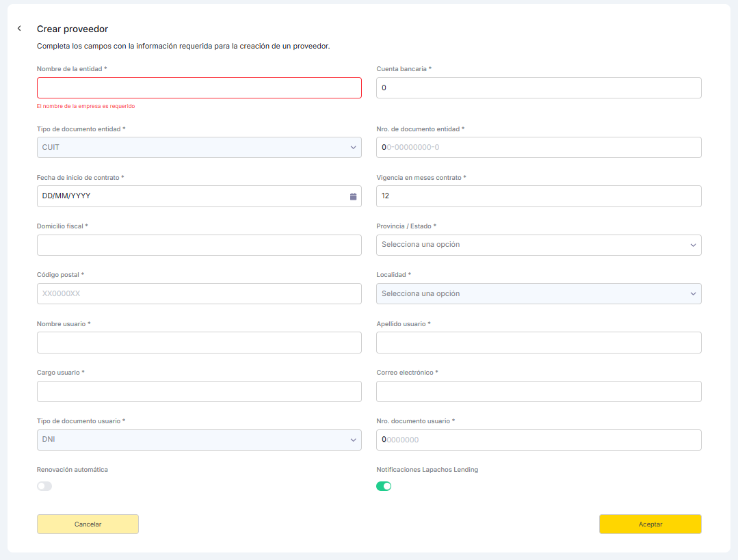This screenshot has width=738, height=560.
Task: Click the Cuenta bancaria input
Action: point(538,88)
